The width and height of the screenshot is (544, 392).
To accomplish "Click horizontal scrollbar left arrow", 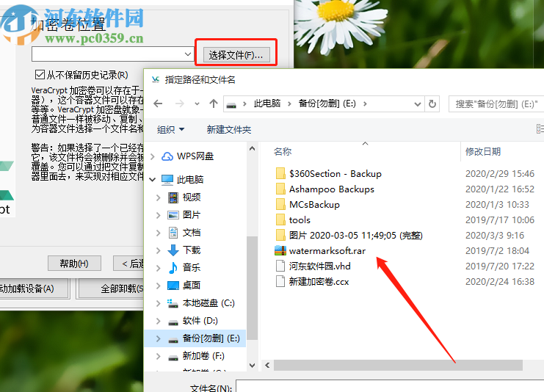I will [267, 365].
